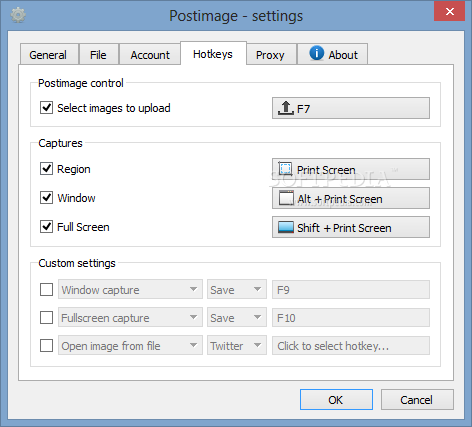Toggle the Region capture checkbox
472x427 pixels.
pos(46,169)
